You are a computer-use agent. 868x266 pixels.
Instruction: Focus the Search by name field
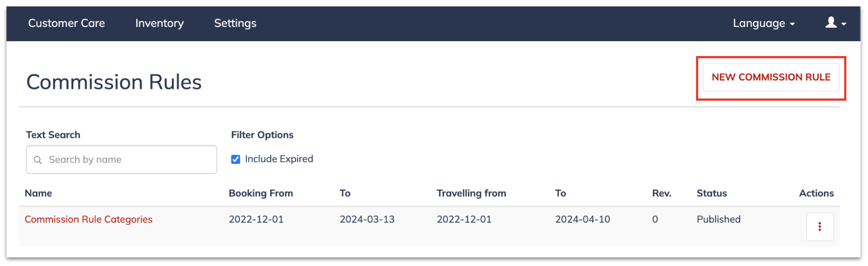(122, 159)
